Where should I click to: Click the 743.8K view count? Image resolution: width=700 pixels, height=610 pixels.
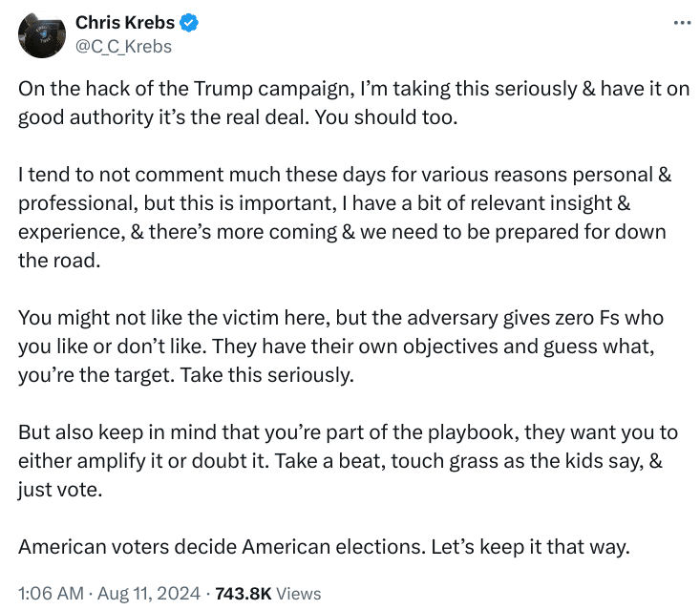coord(244,593)
